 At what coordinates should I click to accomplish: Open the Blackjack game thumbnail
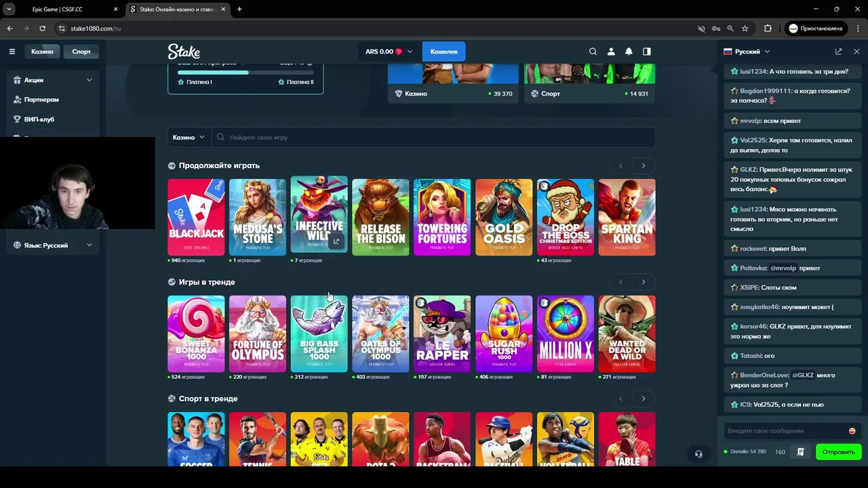tap(196, 217)
